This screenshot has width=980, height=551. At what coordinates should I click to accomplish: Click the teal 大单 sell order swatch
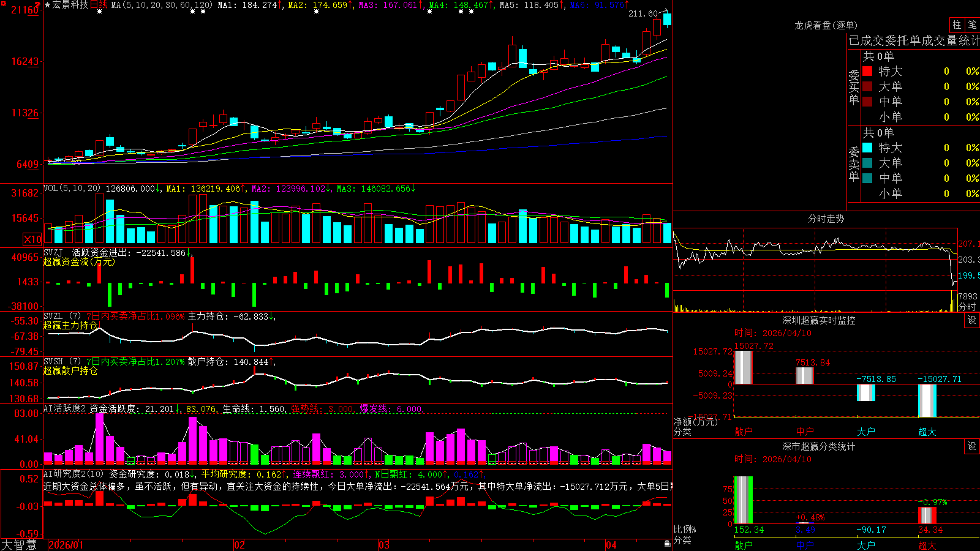(x=867, y=163)
